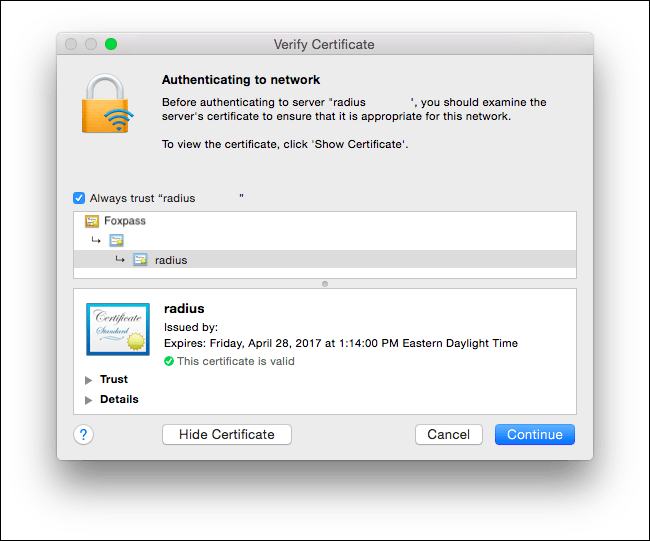
Task: Click the arrow beside the radius certificate
Action: click(120, 260)
